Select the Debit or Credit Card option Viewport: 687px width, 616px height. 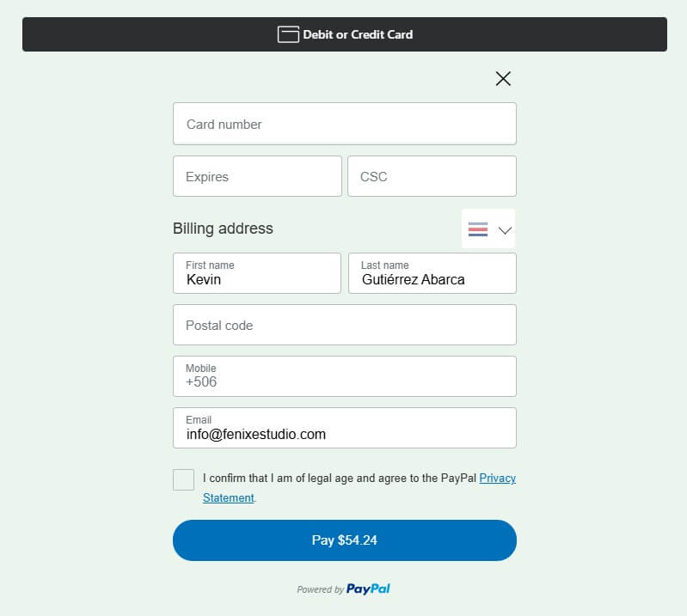[357, 34]
